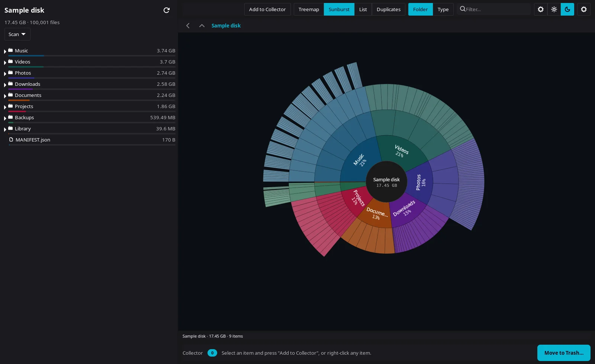Image resolution: width=595 pixels, height=364 pixels.
Task: Select the system theme gear next to the sun
Action: (541, 9)
